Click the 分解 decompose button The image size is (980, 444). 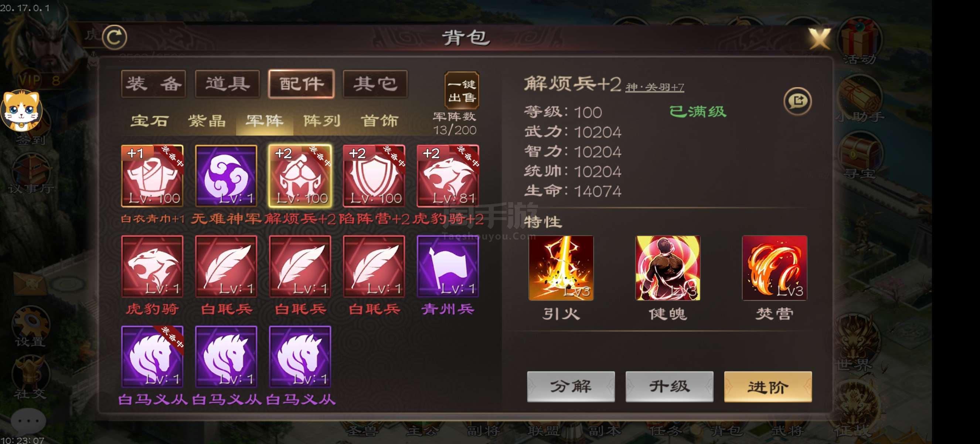pyautogui.click(x=571, y=387)
